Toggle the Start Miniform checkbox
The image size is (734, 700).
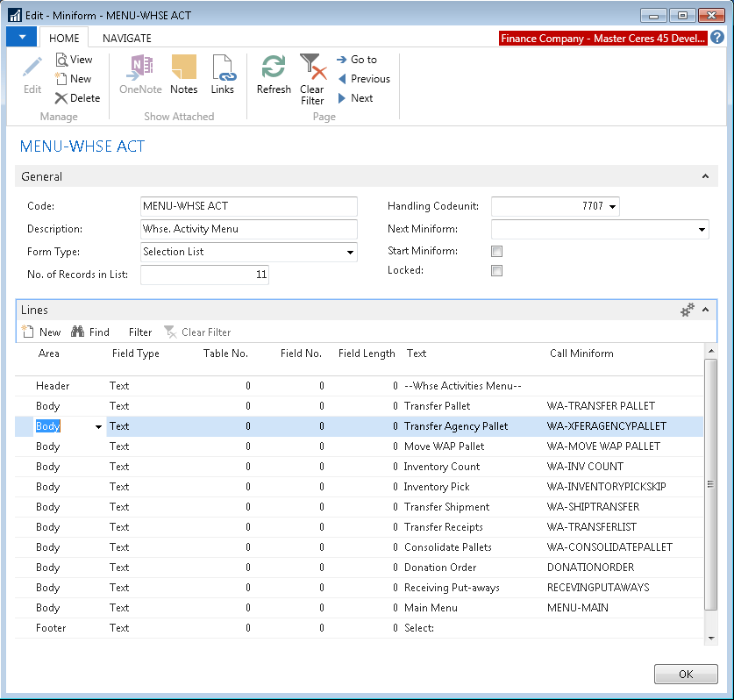pos(497,252)
